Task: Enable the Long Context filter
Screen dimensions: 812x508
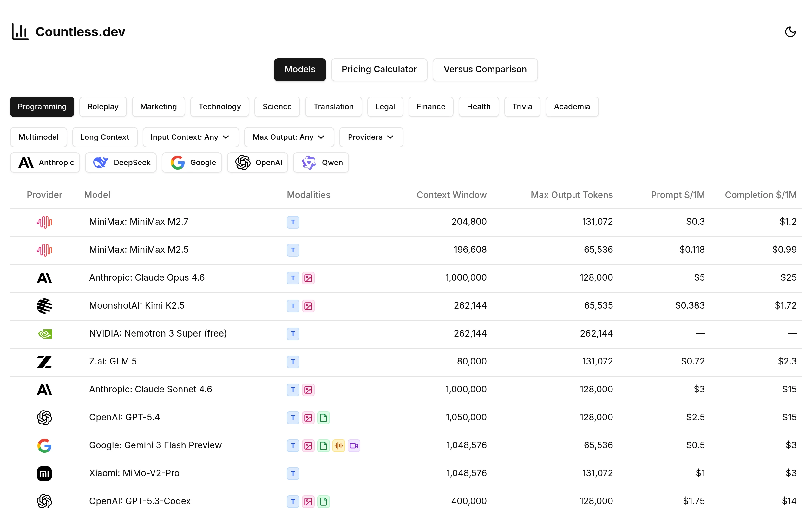Action: 105,137
